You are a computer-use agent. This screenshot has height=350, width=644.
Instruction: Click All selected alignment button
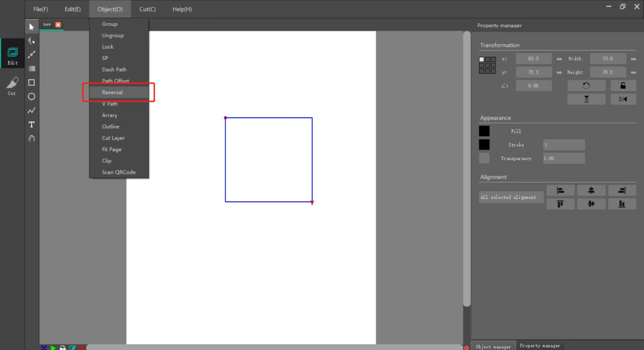pyautogui.click(x=508, y=197)
